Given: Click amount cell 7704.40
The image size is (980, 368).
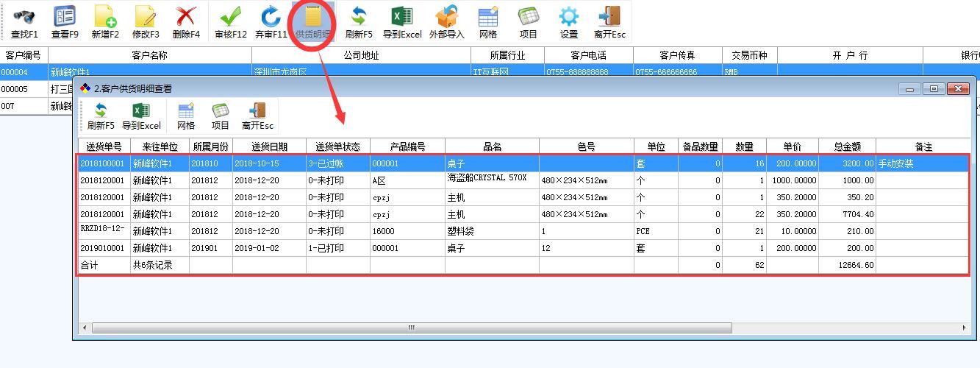Looking at the screenshot, I should coord(847,214).
